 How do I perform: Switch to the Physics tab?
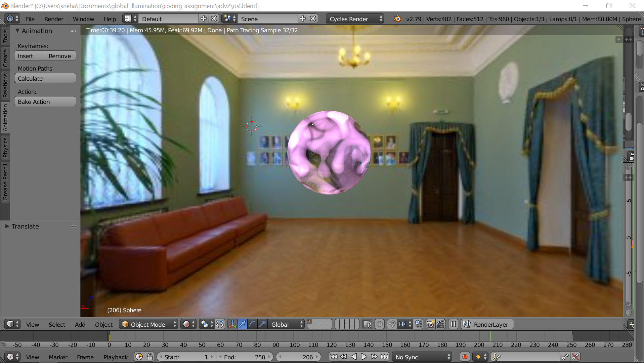coord(5,147)
